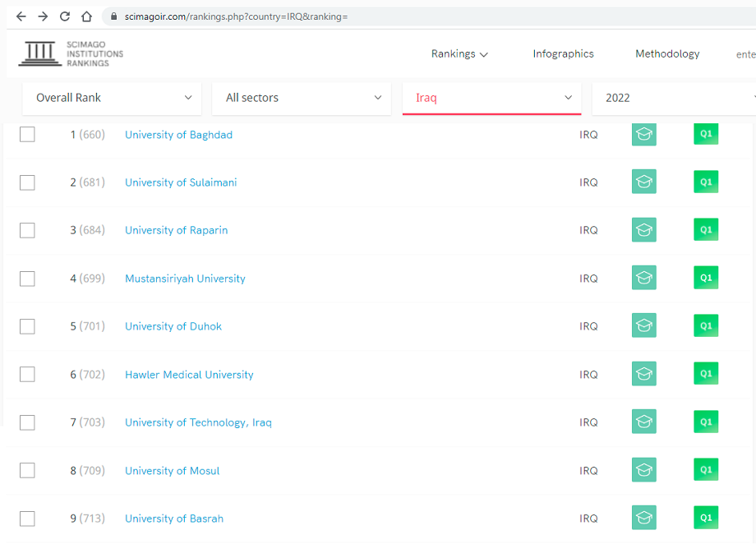
Task: Click the Q1 badge for University of Basrah
Action: coord(706,518)
